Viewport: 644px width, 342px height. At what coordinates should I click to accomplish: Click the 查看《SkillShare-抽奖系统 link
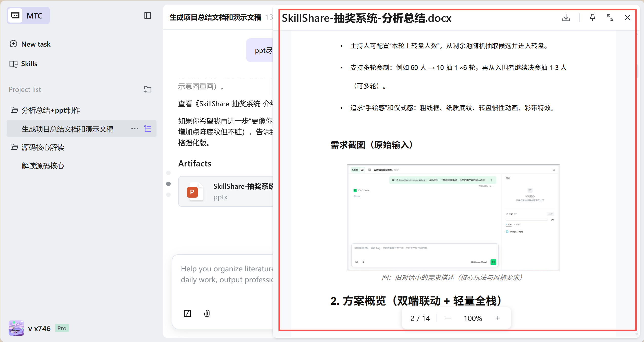(x=225, y=104)
